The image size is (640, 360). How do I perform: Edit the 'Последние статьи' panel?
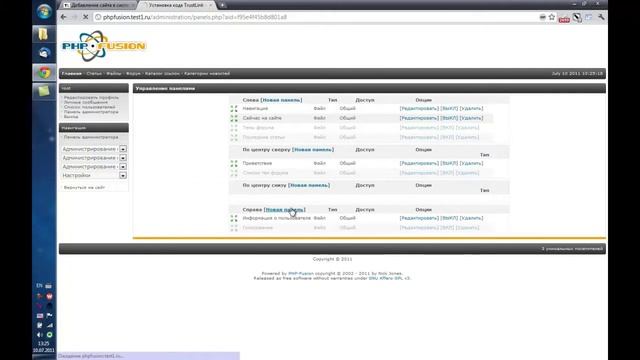[x=419, y=137]
